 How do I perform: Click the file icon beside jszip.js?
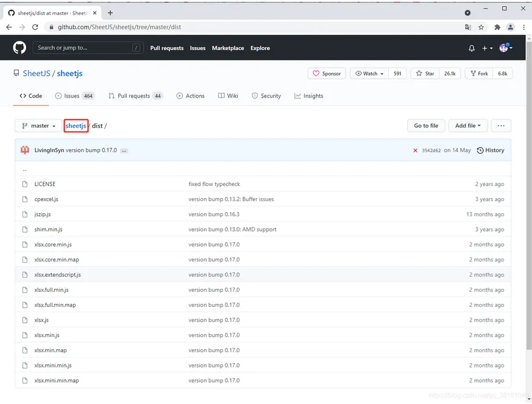click(25, 214)
